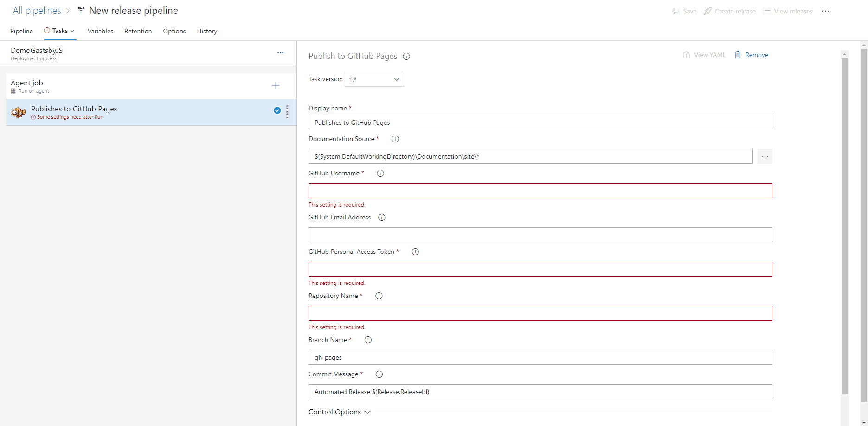The width and height of the screenshot is (868, 426).
Task: Click the Agent job server icon
Action: [13, 91]
